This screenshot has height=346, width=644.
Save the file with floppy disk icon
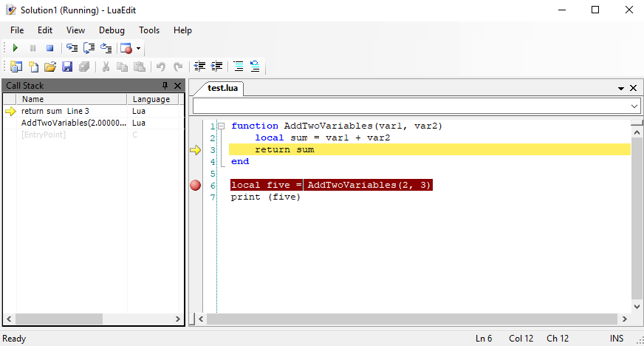(x=67, y=67)
